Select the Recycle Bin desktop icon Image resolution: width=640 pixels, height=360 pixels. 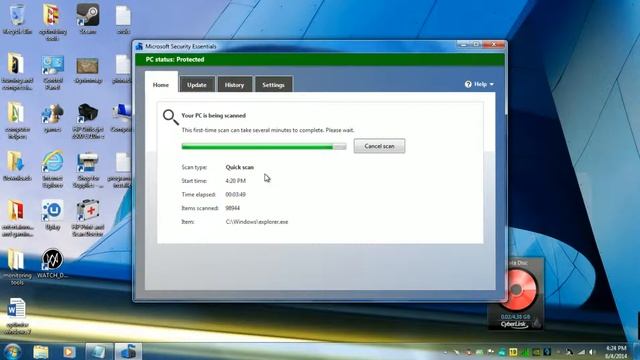17,19
